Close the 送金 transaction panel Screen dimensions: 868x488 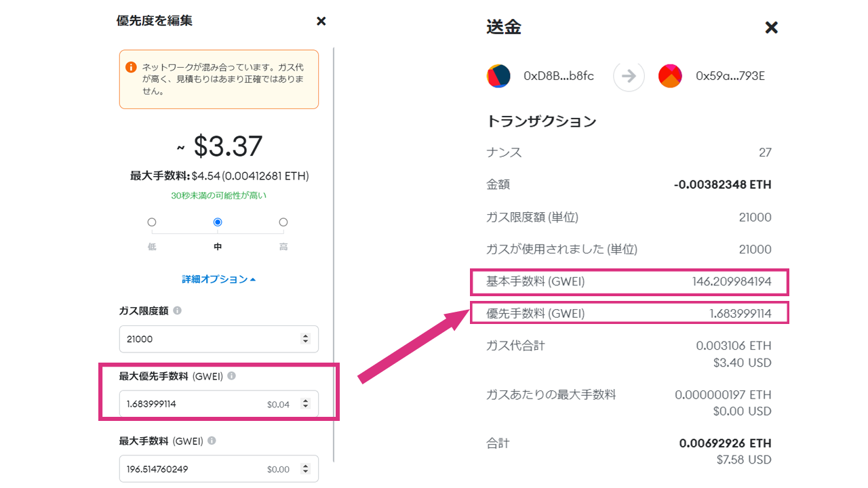point(771,28)
